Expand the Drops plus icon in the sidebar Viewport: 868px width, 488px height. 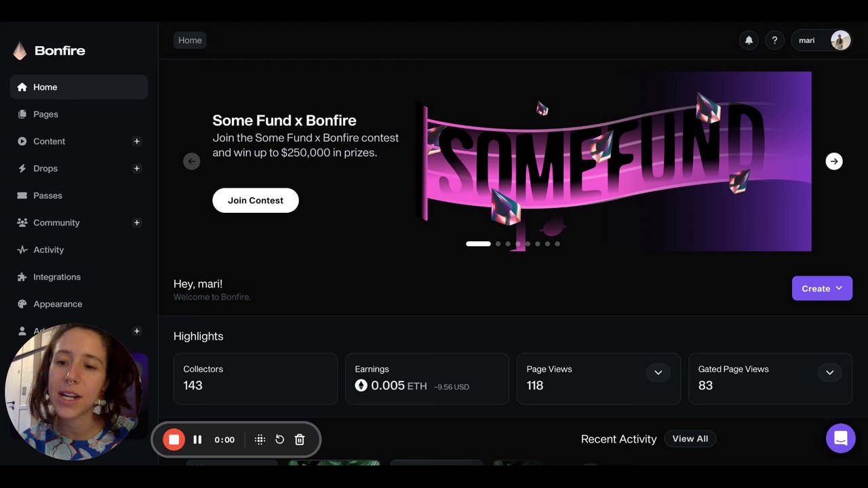136,168
